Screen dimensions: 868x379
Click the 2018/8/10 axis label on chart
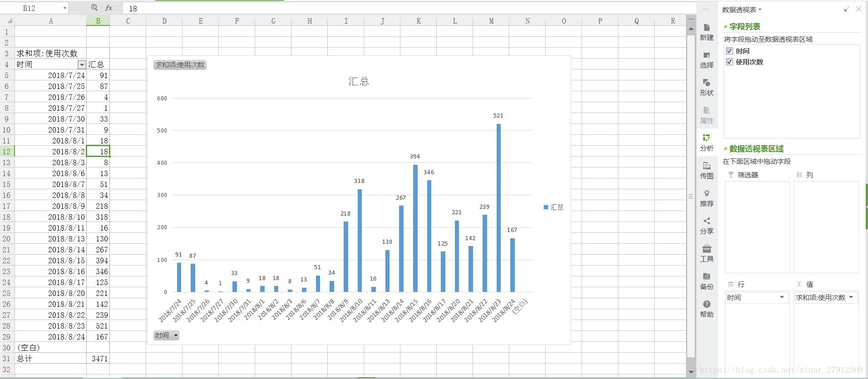point(351,310)
